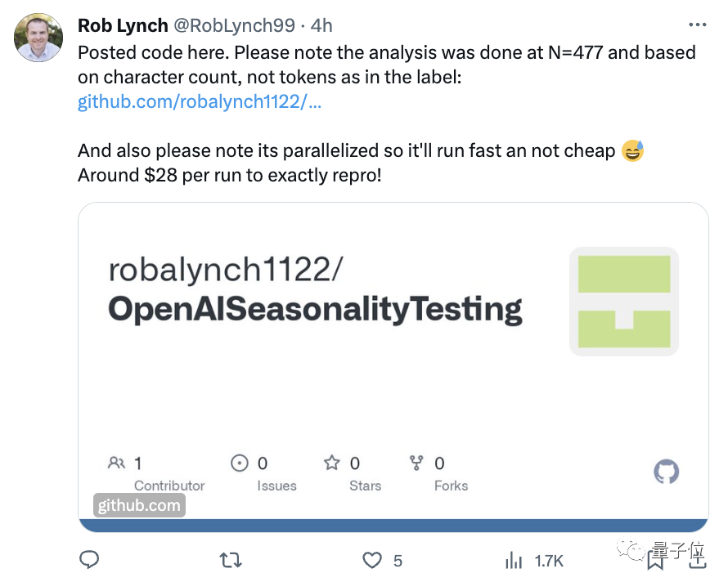Screen dimensions: 728x582
Task: Click the reply speech bubble icon
Action: 89,560
